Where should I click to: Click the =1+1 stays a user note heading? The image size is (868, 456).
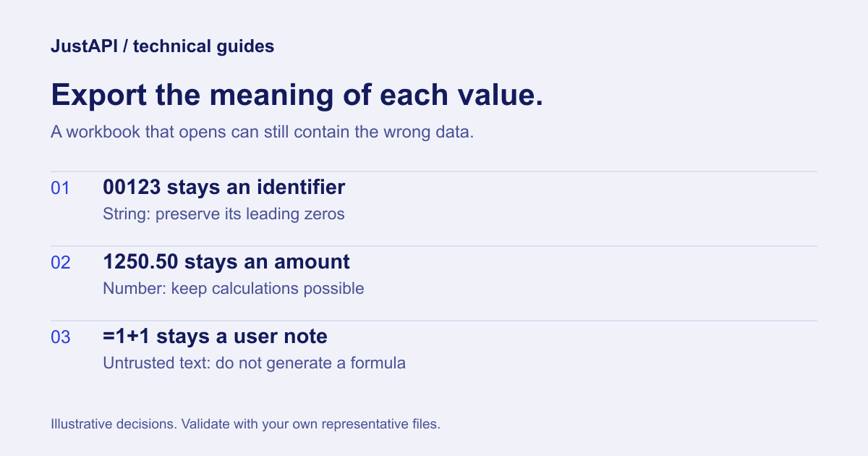(x=215, y=337)
